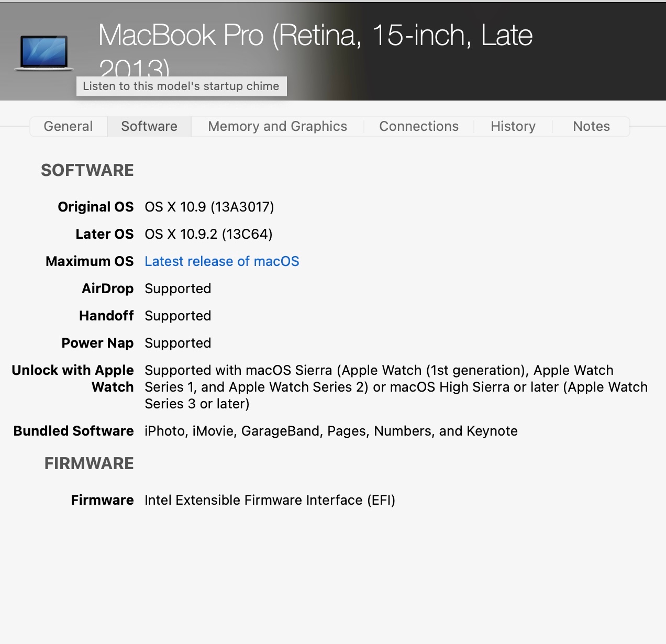Click the Power Nap label

97,343
